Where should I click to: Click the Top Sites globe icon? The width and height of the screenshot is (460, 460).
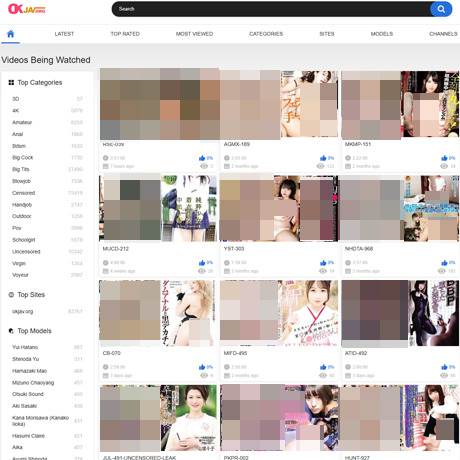(11, 295)
